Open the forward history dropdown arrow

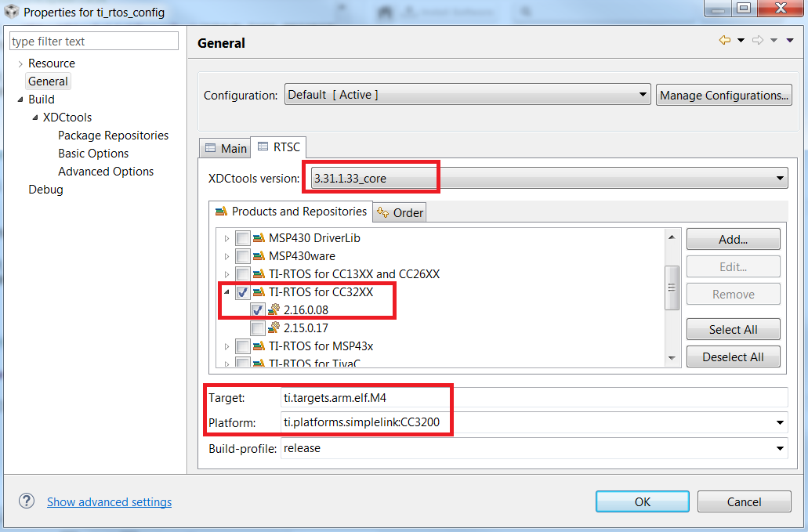tap(774, 40)
